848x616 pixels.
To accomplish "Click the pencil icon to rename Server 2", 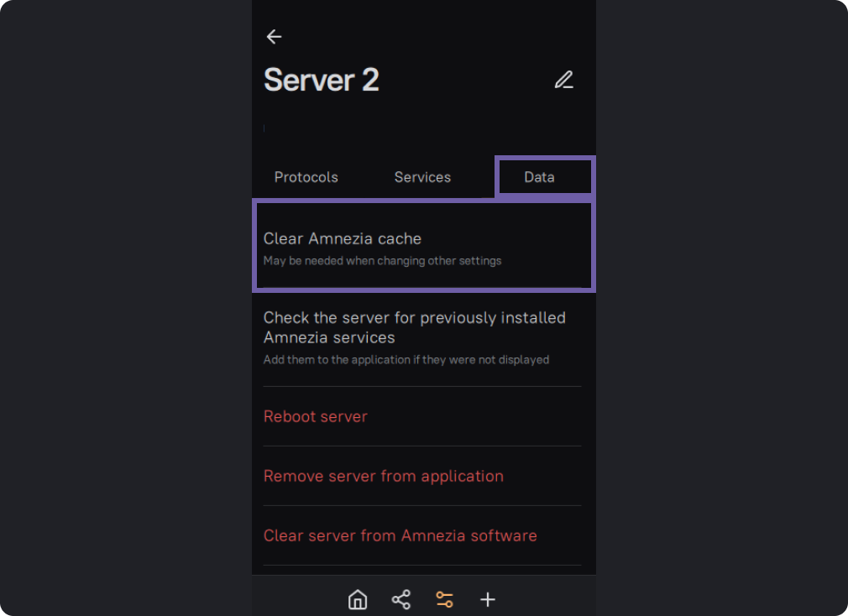I will point(563,81).
